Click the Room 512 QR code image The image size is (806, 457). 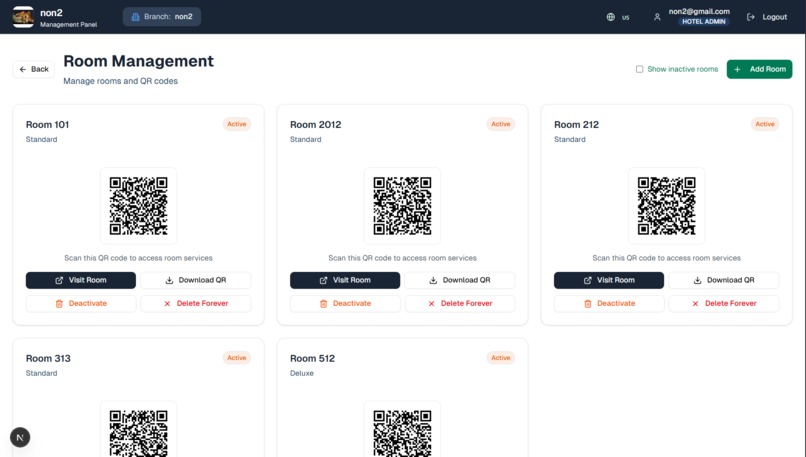click(402, 433)
